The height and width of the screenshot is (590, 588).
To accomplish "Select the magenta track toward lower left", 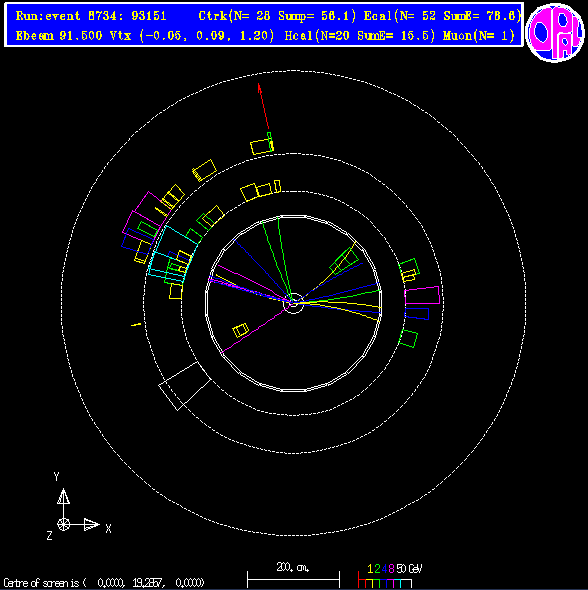I will (257, 328).
